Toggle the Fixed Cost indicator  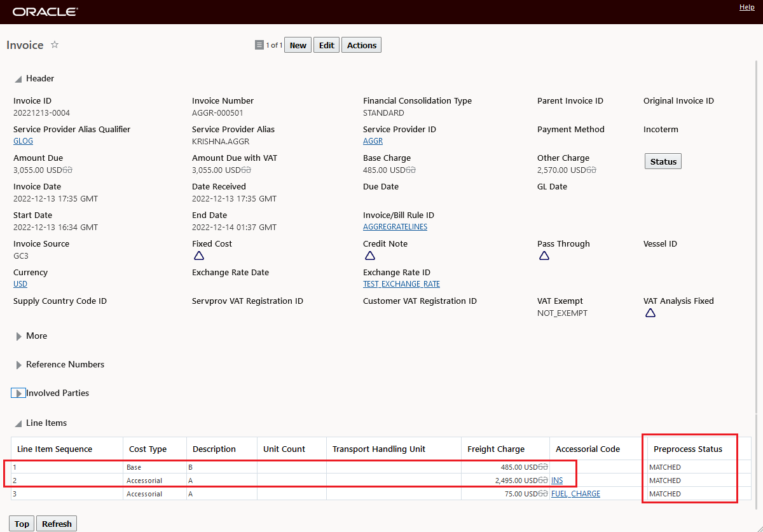(x=198, y=256)
